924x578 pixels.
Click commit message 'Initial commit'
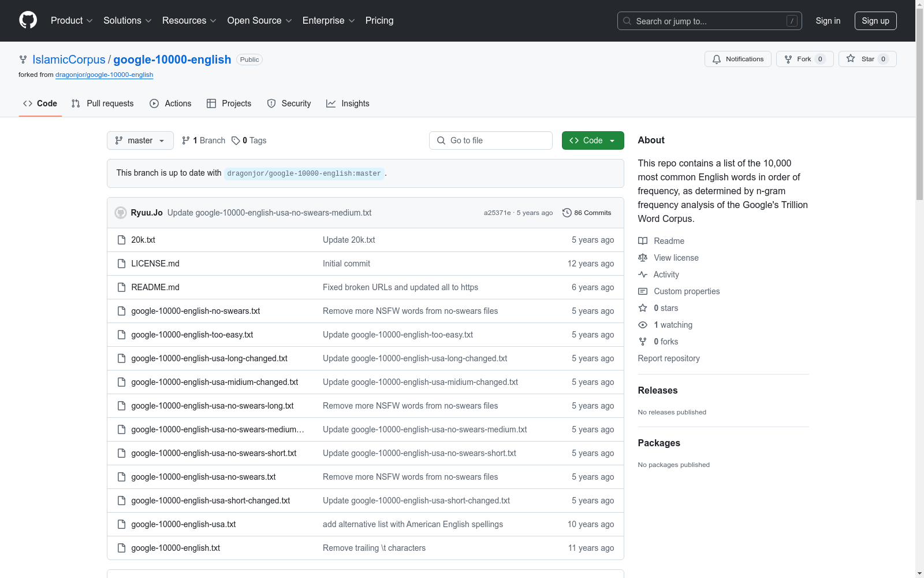(346, 264)
